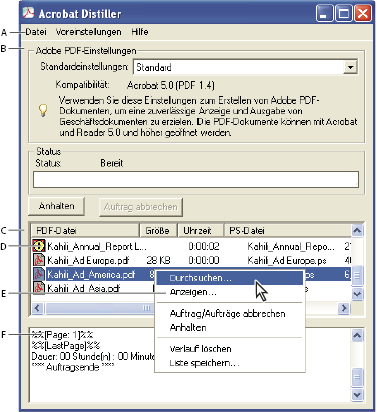Click the %%[Page: 1]%% log line
Image resolution: width=377 pixels, height=412 pixels.
(x=62, y=335)
